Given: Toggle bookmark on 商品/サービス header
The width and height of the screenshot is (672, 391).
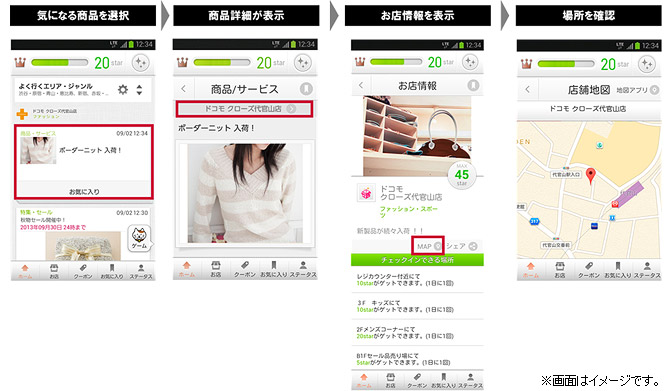Looking at the screenshot, I should (306, 89).
